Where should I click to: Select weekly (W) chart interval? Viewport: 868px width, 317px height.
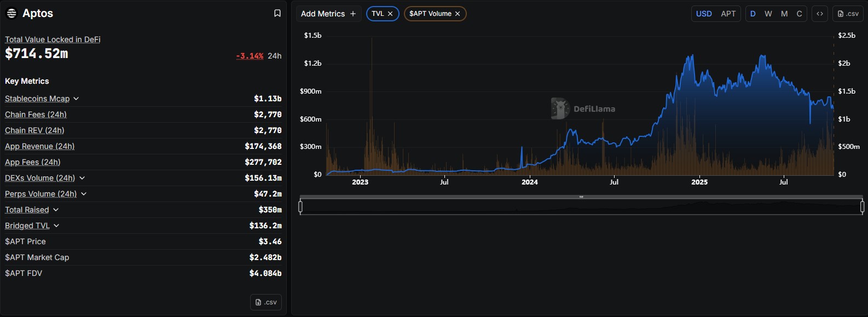(x=768, y=14)
